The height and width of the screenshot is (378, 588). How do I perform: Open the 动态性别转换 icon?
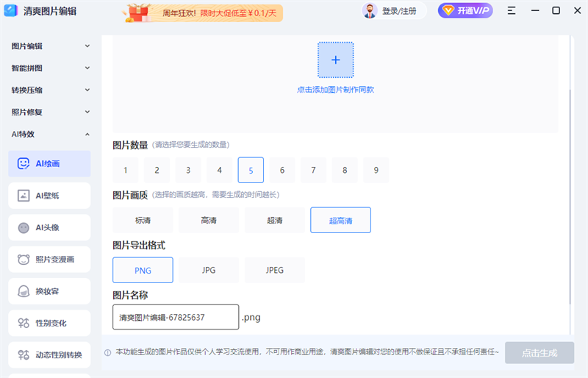coord(24,354)
